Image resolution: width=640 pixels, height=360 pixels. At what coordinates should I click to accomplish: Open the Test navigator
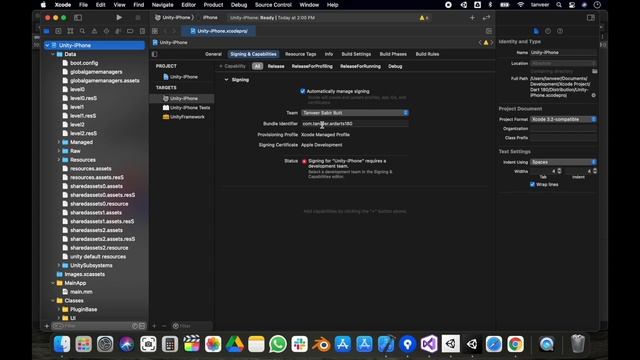pyautogui.click(x=106, y=31)
